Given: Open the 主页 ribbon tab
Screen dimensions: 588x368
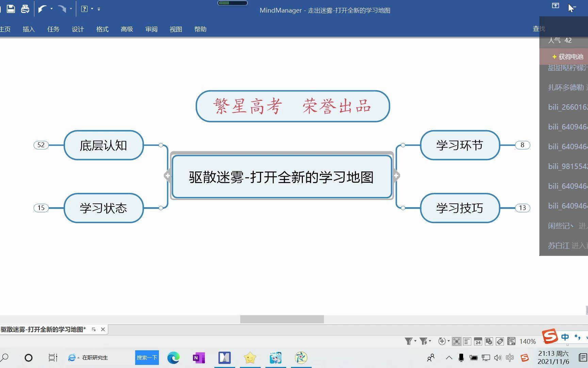Looking at the screenshot, I should (5, 29).
